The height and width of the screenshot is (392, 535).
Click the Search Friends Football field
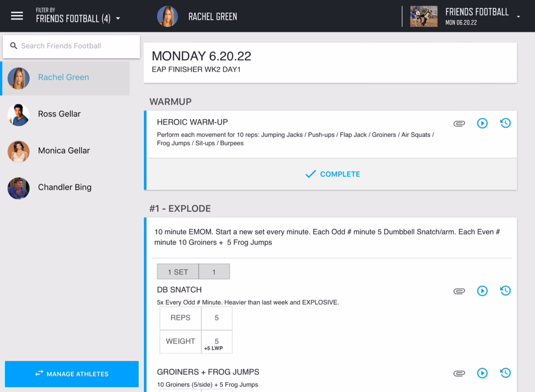click(71, 46)
